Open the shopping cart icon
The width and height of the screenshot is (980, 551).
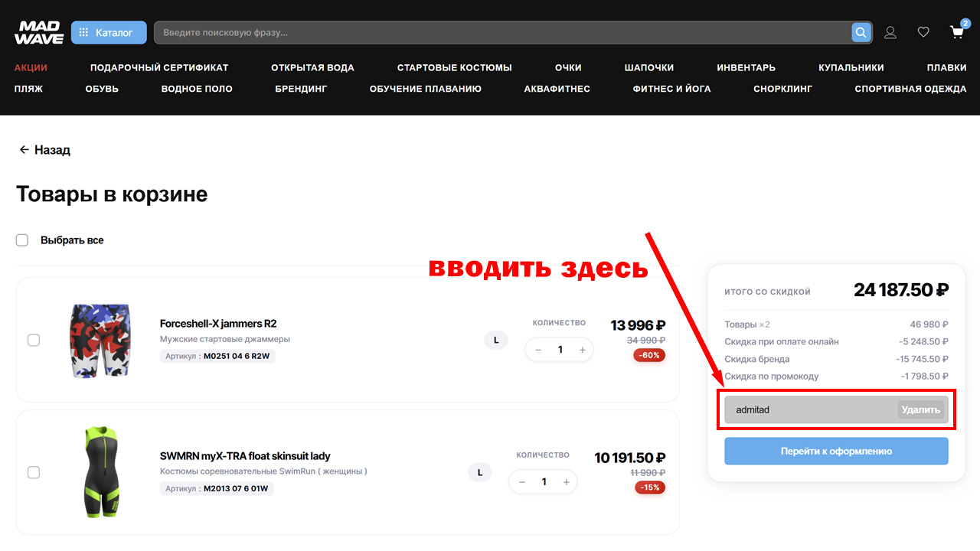click(x=957, y=31)
